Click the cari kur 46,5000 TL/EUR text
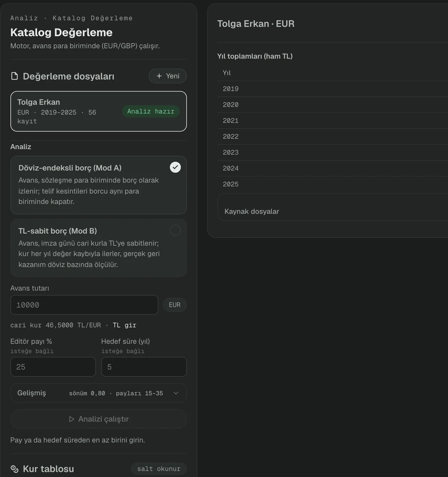 (56, 325)
